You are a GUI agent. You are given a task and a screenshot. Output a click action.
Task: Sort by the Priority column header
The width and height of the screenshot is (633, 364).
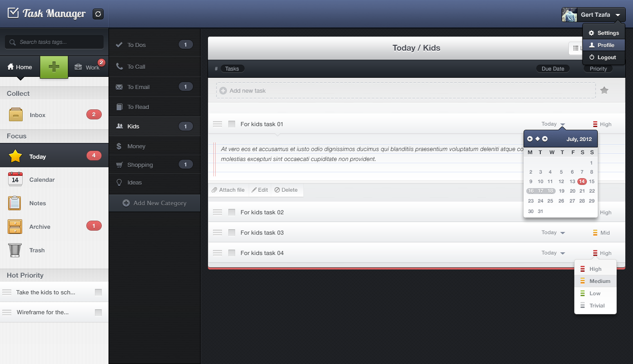click(598, 69)
